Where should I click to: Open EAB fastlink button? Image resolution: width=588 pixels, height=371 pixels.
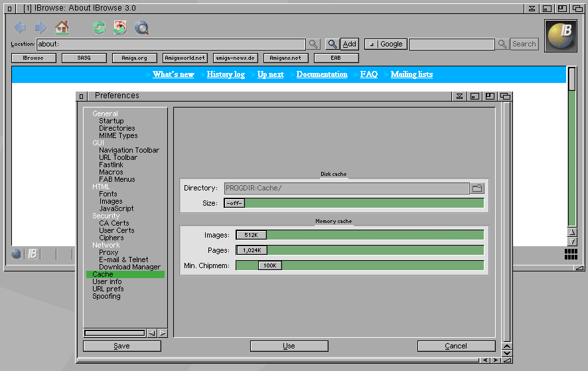click(336, 58)
